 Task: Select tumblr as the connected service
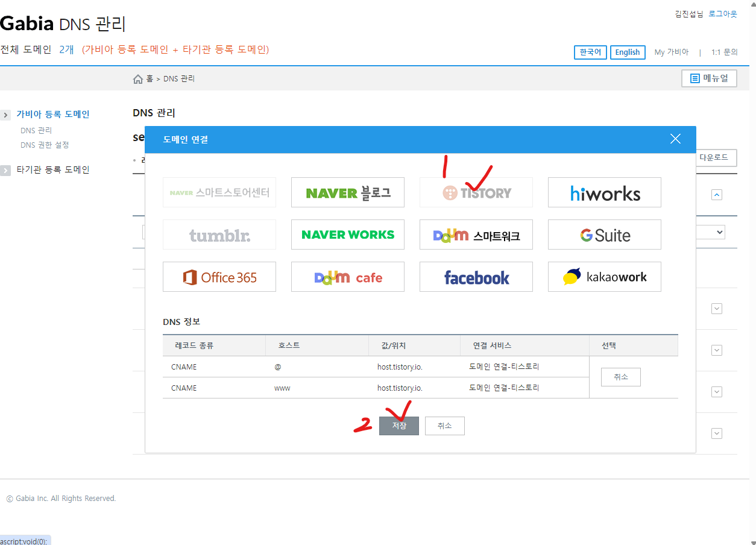pos(219,234)
